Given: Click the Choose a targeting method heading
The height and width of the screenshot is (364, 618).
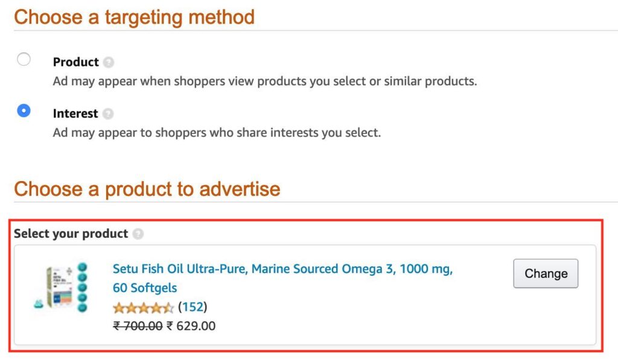Looking at the screenshot, I should (x=135, y=17).
